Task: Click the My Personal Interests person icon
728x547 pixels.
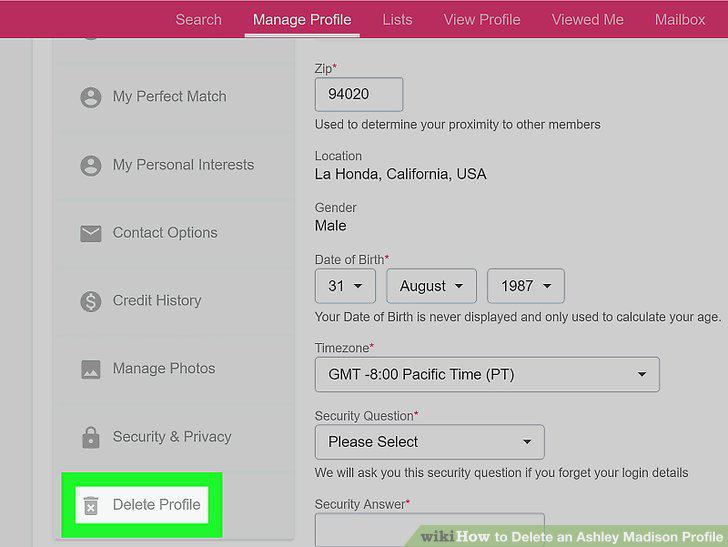Action: (91, 165)
